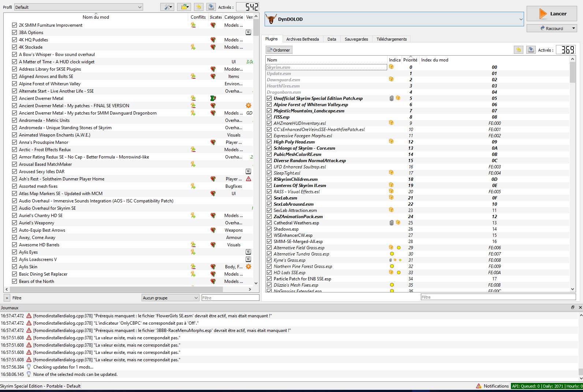Open the 'Aucun groupe' grouping dropdown

(x=171, y=298)
